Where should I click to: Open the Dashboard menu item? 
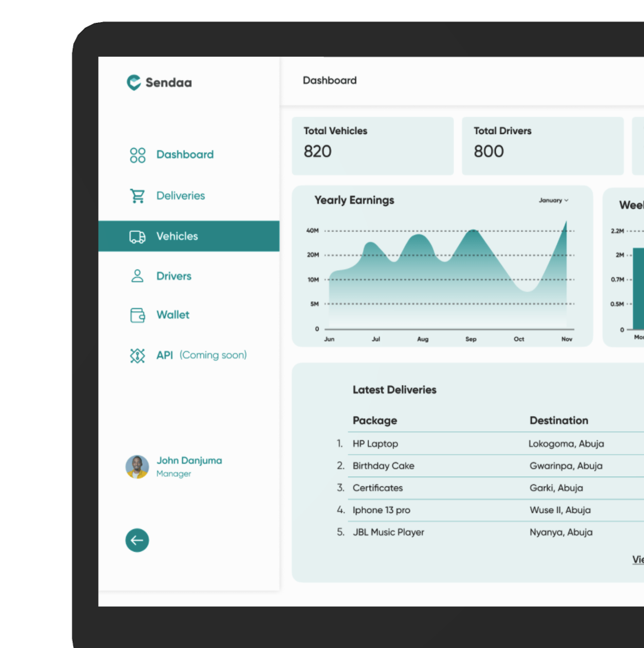click(x=184, y=154)
